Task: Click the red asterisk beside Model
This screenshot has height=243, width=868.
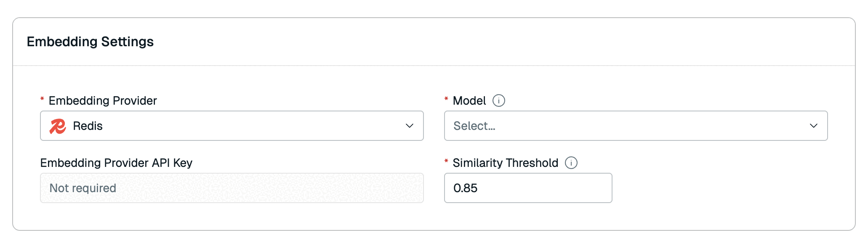Action: coord(446,99)
